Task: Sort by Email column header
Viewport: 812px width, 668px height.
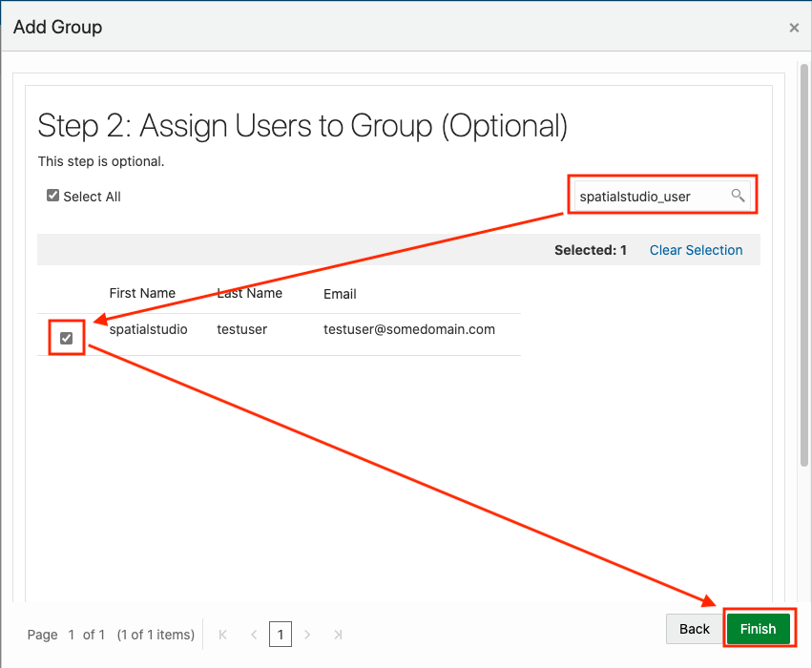Action: click(340, 294)
